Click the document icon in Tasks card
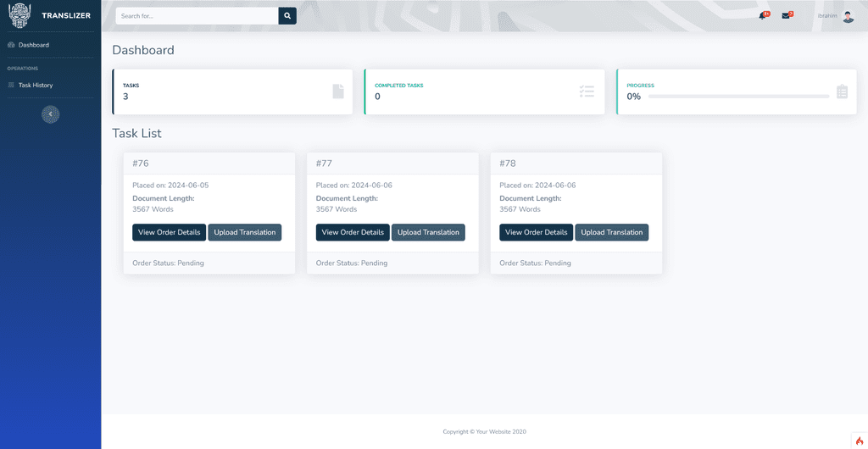Screen dimensions: 868x449 (338, 91)
